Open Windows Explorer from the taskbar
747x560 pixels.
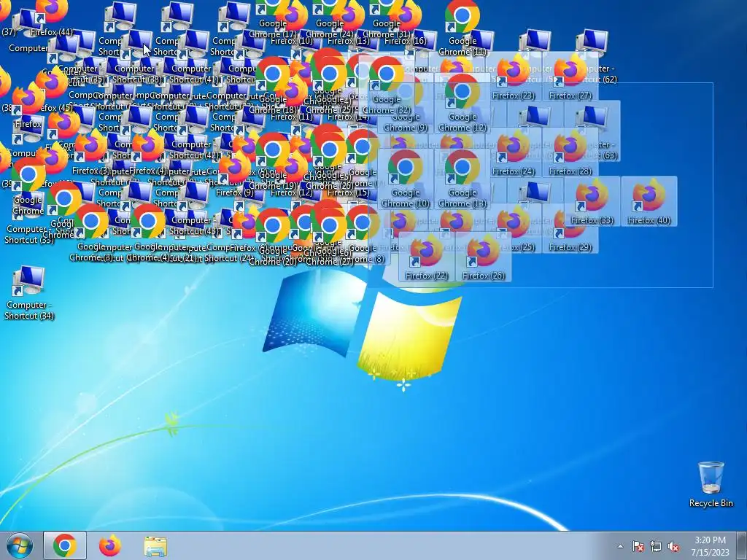(155, 545)
